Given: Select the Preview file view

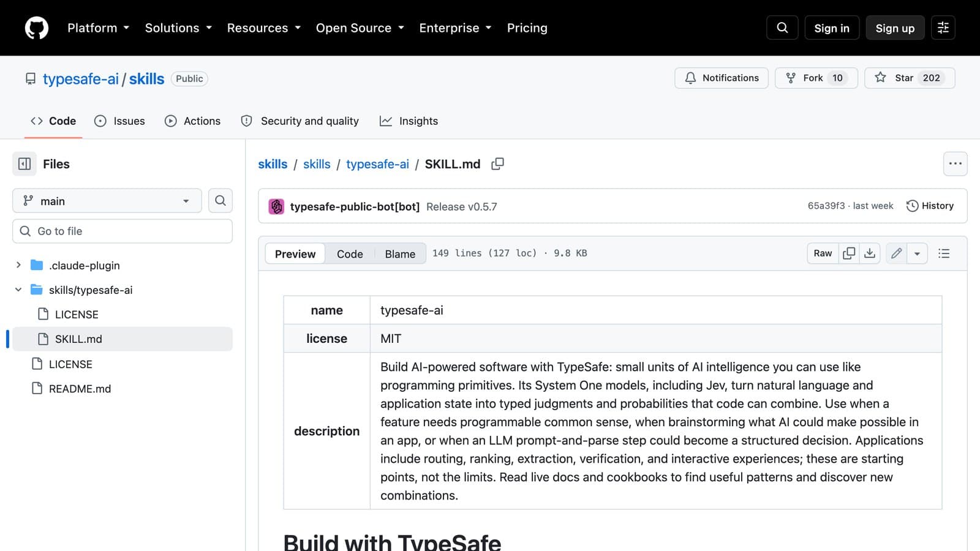Looking at the screenshot, I should 295,254.
